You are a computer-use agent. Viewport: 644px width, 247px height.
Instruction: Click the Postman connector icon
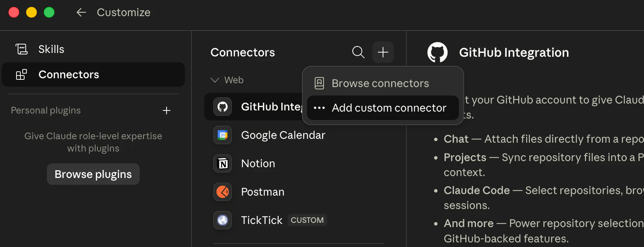(223, 192)
